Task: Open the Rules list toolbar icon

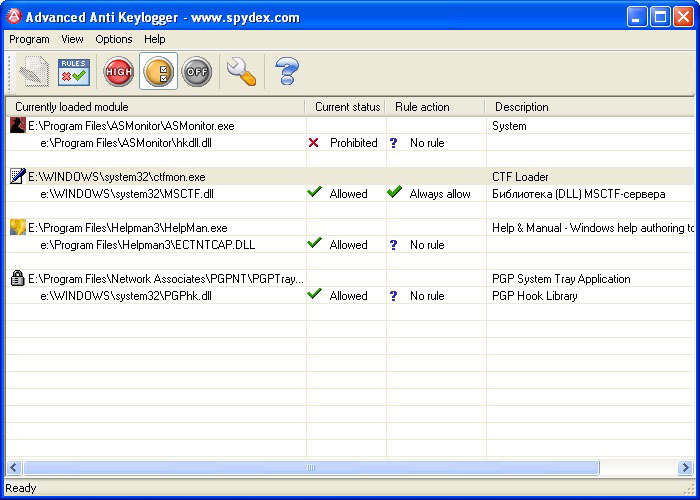Action: [x=74, y=71]
